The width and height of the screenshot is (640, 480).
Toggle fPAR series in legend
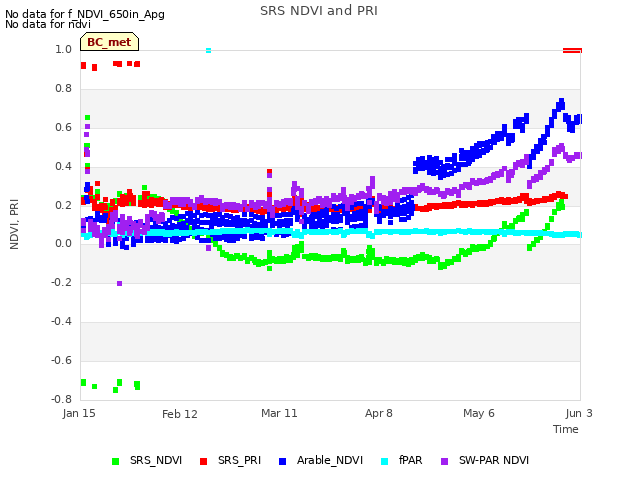tap(402, 460)
